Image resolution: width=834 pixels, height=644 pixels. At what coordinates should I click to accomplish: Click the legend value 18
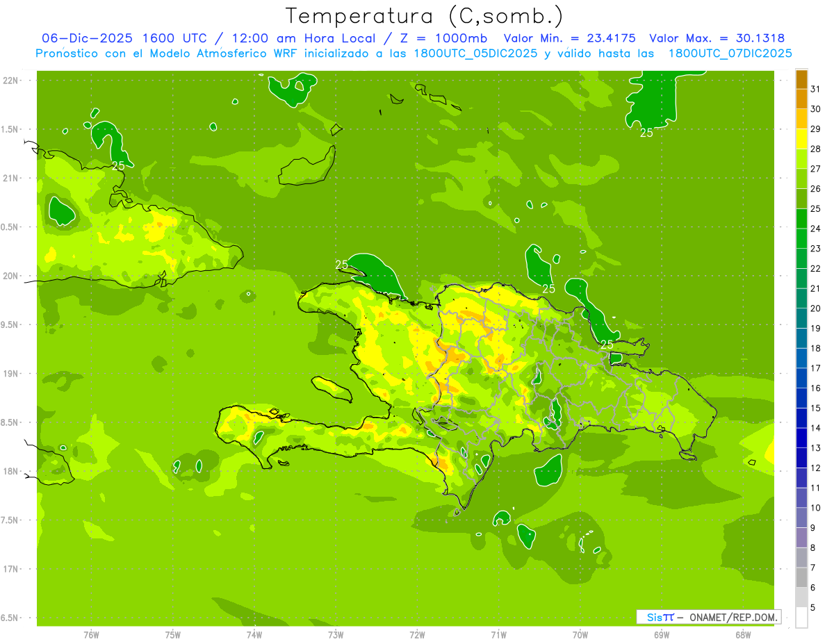(816, 348)
